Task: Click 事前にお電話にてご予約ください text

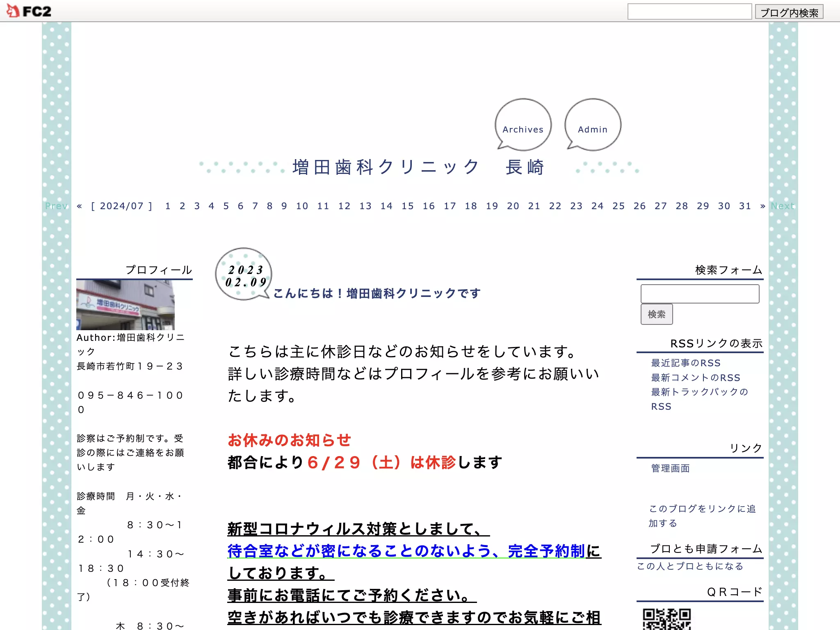Action: [352, 595]
